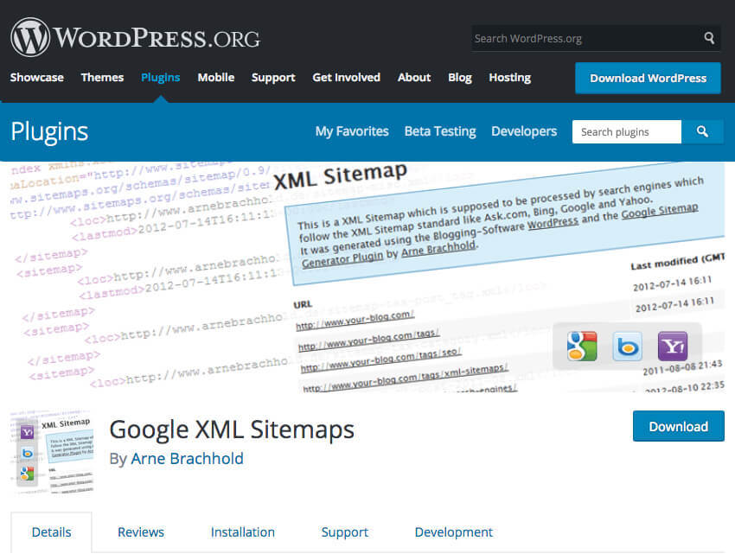Viewport: 735px width, 560px height.
Task: Download the Google XML Sitemaps plugin
Action: [678, 426]
